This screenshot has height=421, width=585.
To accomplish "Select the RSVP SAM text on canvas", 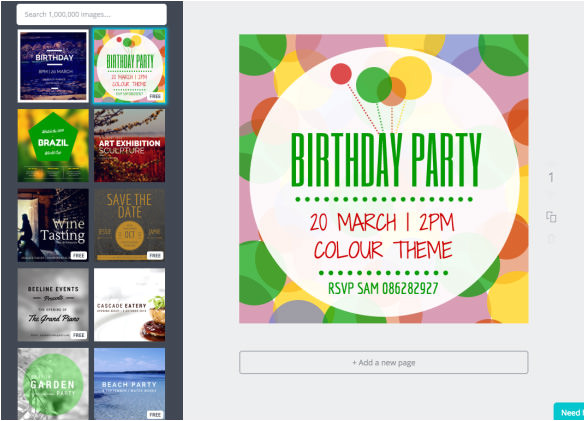I will (x=383, y=289).
